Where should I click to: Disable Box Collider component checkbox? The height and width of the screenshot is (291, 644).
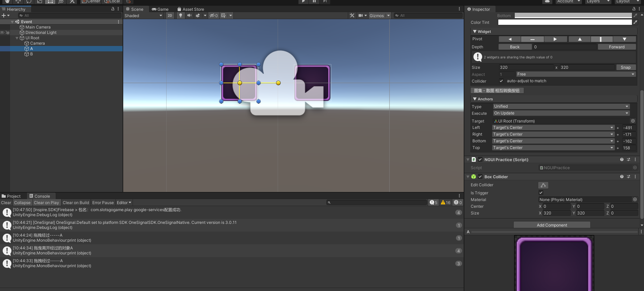coord(480,177)
